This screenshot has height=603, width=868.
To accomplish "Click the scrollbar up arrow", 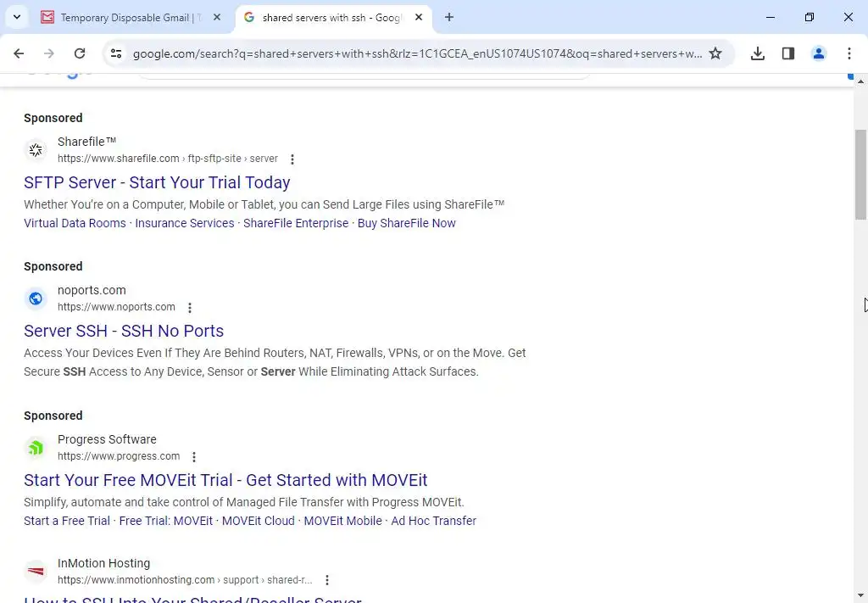I will click(860, 81).
